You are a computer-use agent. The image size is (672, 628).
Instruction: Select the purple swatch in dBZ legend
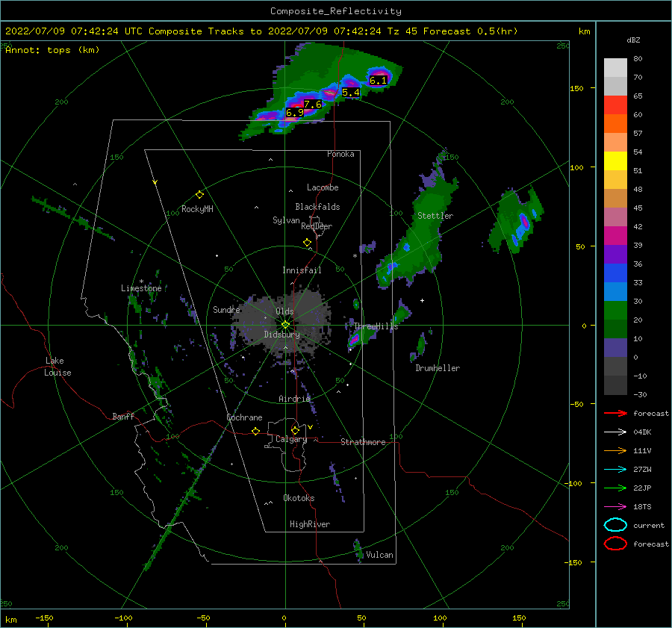615,254
